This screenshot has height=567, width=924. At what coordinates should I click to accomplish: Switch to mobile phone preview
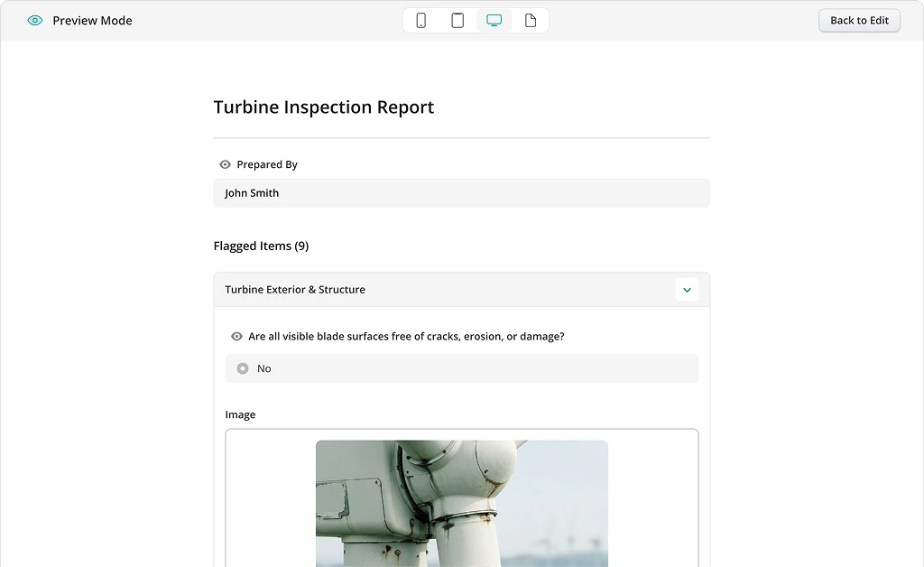tap(420, 21)
